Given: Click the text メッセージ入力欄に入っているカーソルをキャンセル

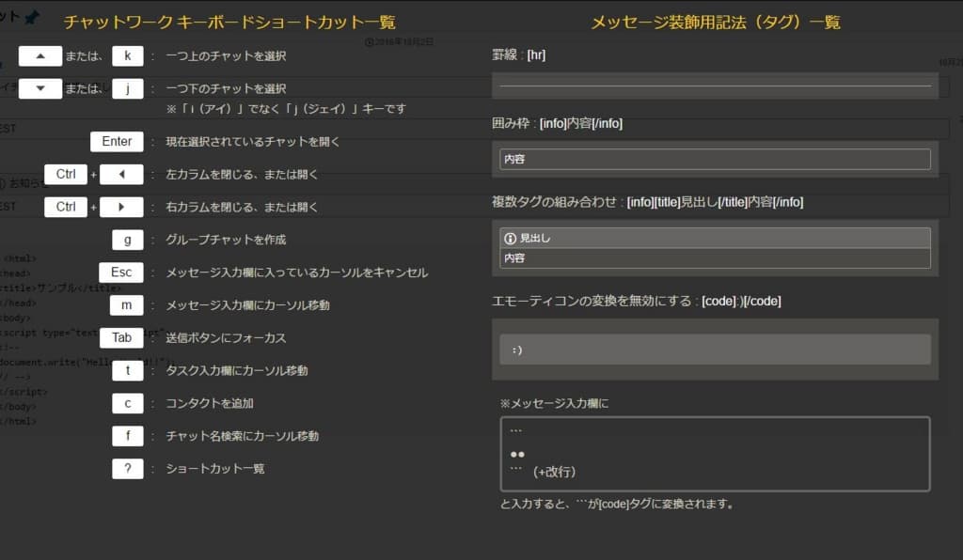Looking at the screenshot, I should pos(296,272).
